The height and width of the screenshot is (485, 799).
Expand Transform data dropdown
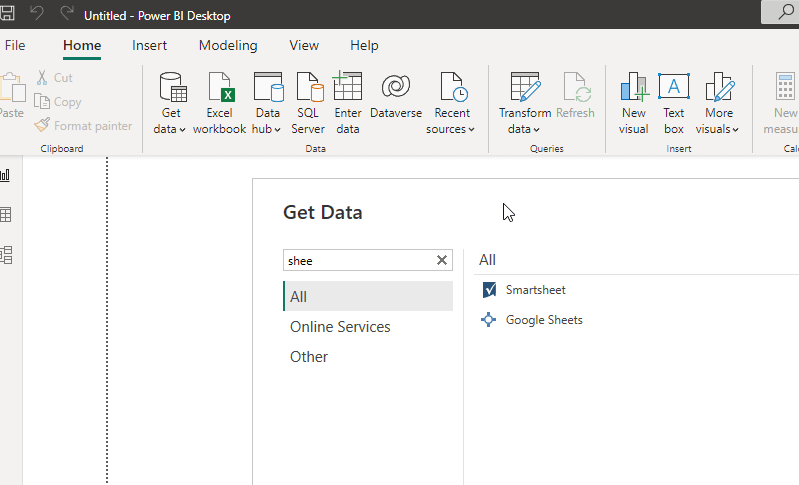click(524, 129)
